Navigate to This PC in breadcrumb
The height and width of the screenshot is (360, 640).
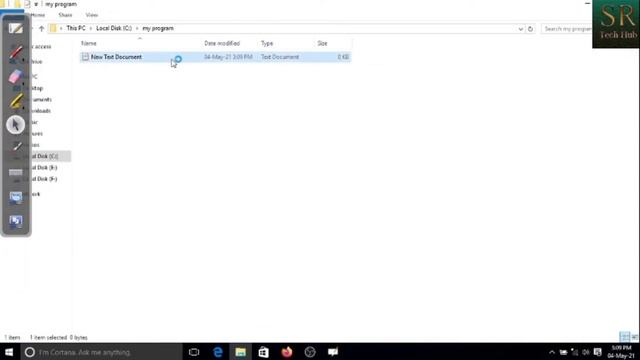pyautogui.click(x=76, y=29)
